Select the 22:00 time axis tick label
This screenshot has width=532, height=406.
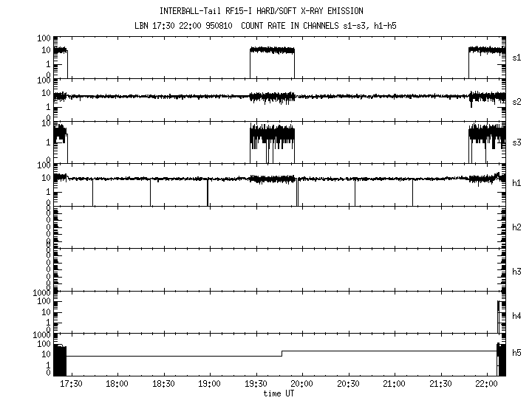486,385
